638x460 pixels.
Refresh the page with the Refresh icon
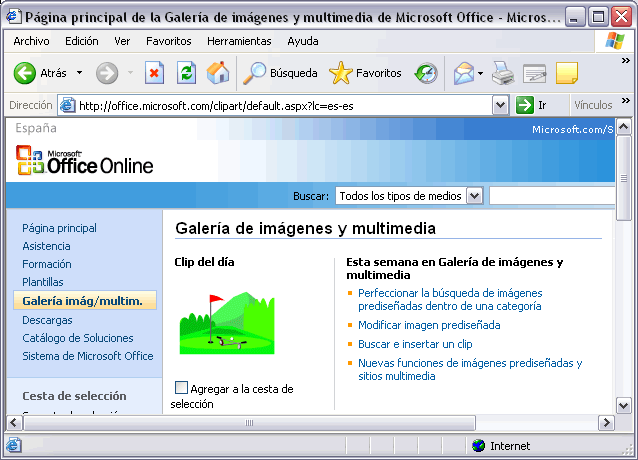click(x=186, y=73)
